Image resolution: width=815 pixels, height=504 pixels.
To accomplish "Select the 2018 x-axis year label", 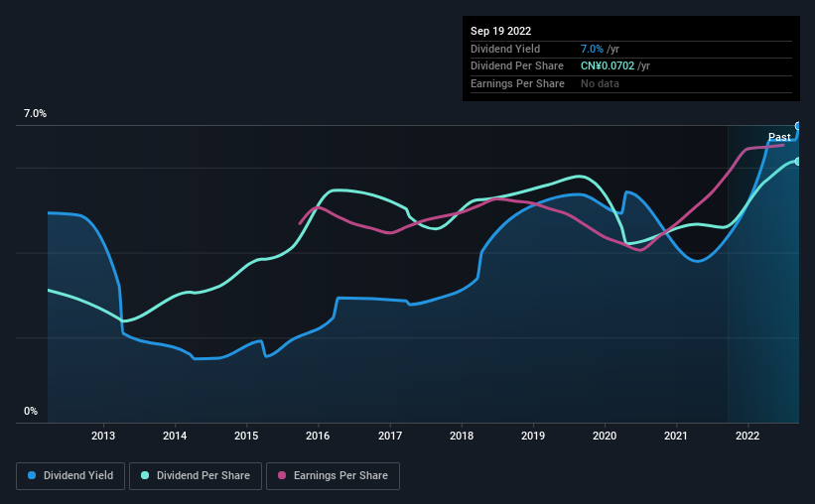I will [x=461, y=436].
